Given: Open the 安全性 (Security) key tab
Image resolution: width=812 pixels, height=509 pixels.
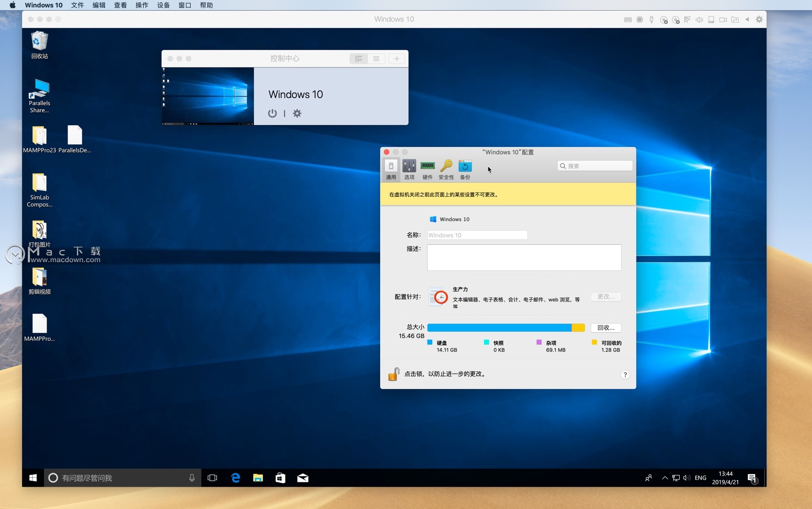Looking at the screenshot, I should pyautogui.click(x=446, y=169).
